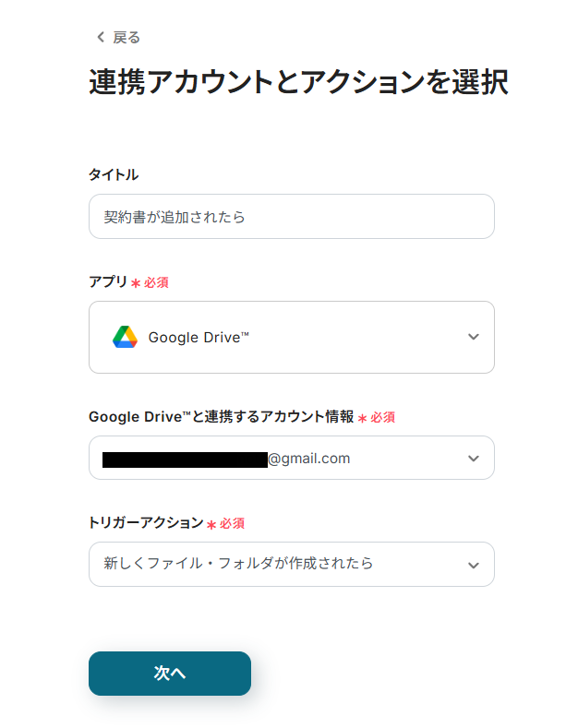Click the 戻る back link
The width and height of the screenshot is (578, 728).
pyautogui.click(x=126, y=38)
